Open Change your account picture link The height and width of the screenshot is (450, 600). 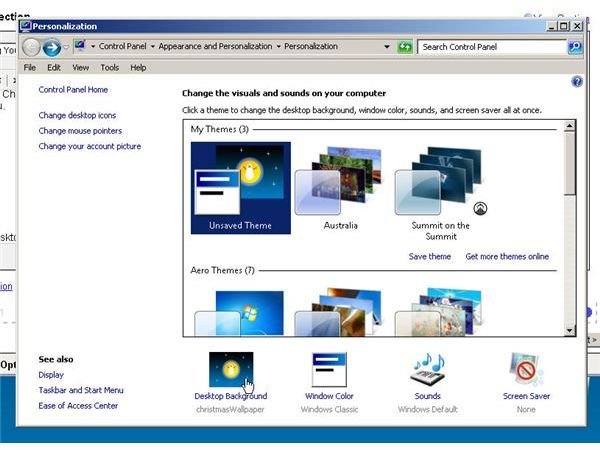[90, 146]
